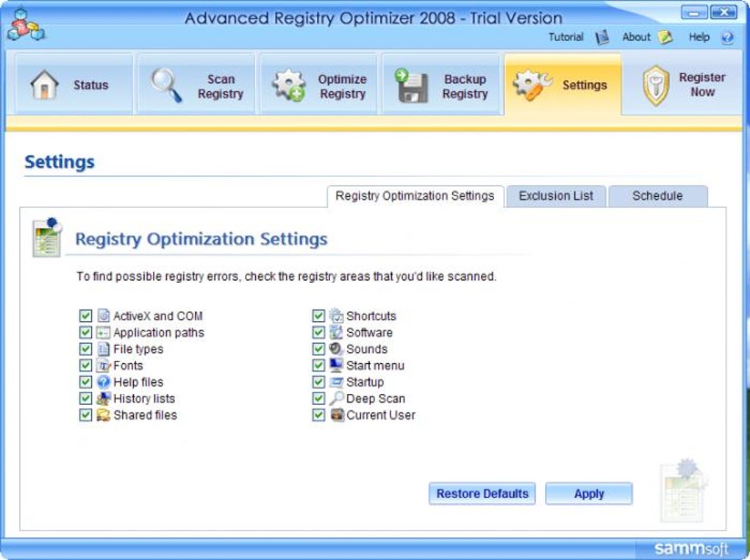Screen dimensions: 750x560
Task: Click the Settings navigation label
Action: click(x=585, y=85)
